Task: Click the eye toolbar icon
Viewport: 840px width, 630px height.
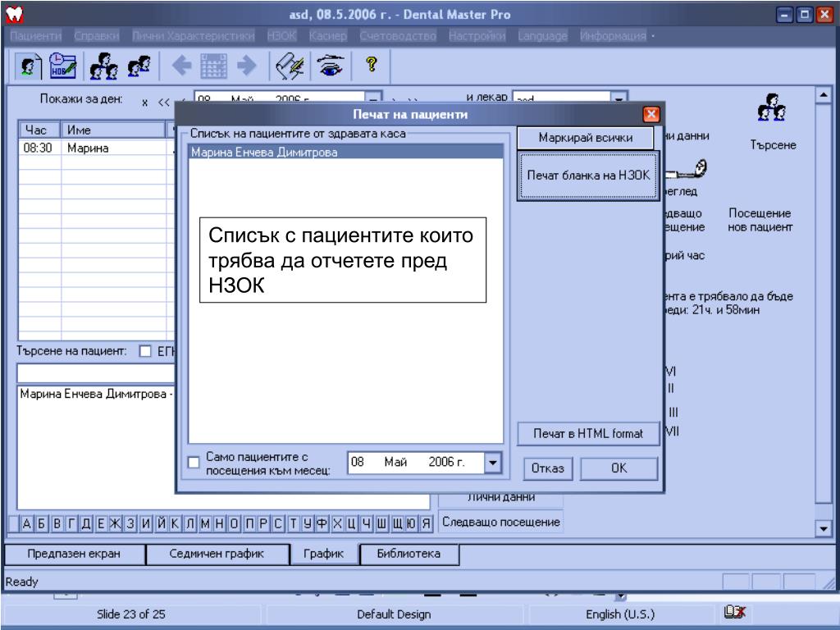Action: coord(330,66)
